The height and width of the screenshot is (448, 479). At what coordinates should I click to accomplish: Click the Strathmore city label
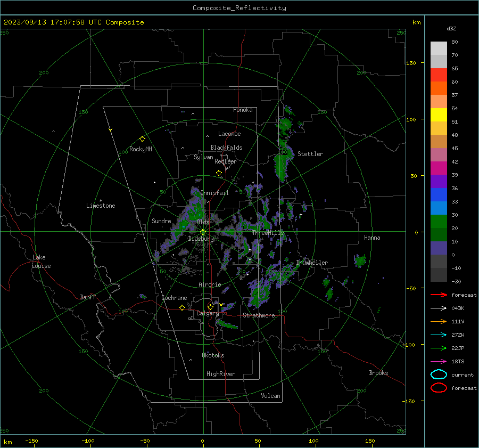click(259, 315)
